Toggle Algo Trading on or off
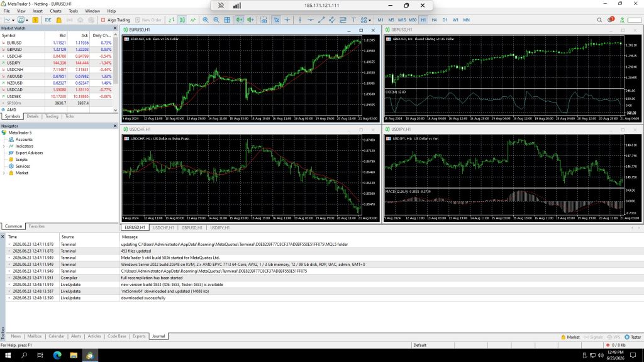Image resolution: width=644 pixels, height=362 pixels. (x=116, y=19)
